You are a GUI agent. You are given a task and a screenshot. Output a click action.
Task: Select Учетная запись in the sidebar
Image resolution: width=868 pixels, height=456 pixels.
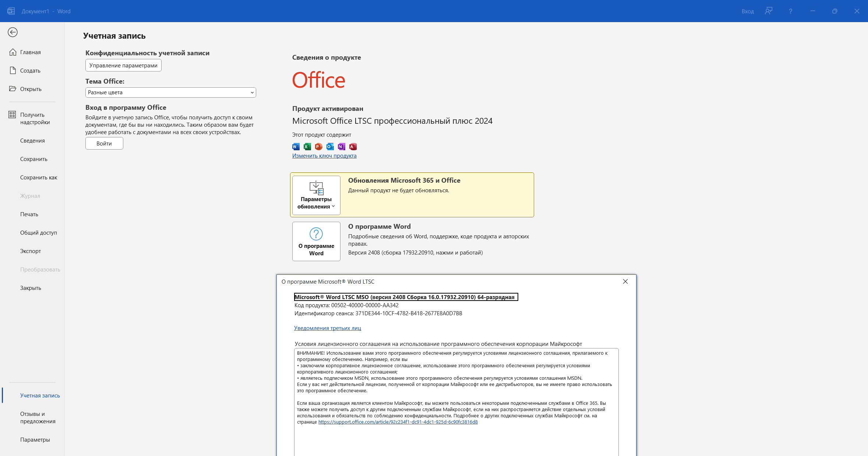tap(40, 395)
